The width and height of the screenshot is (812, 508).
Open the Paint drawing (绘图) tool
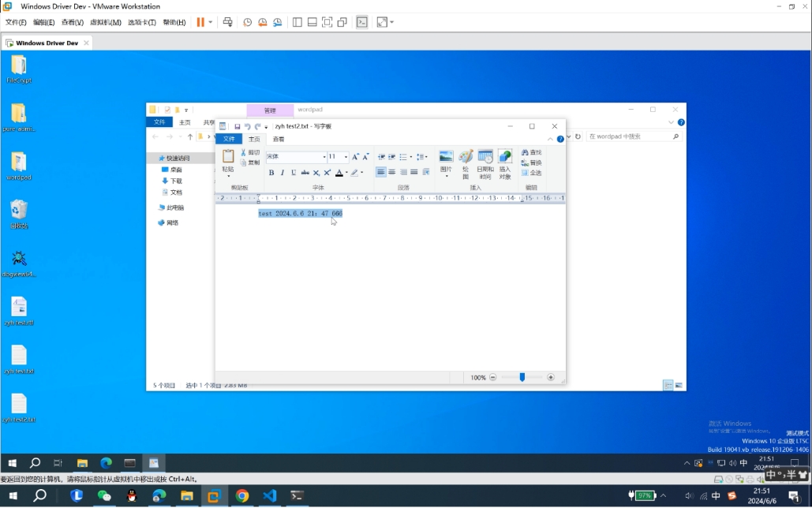(466, 159)
